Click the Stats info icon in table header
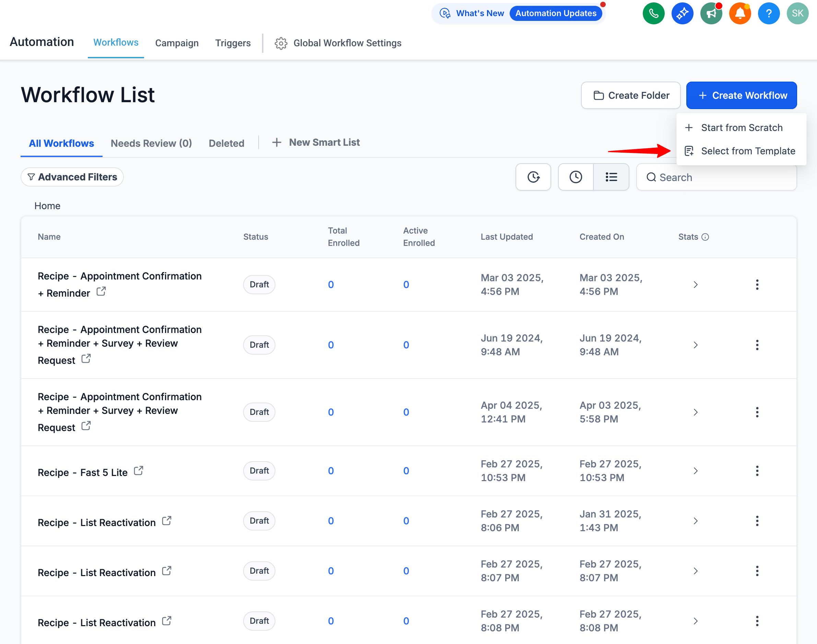The width and height of the screenshot is (817, 644). click(705, 237)
